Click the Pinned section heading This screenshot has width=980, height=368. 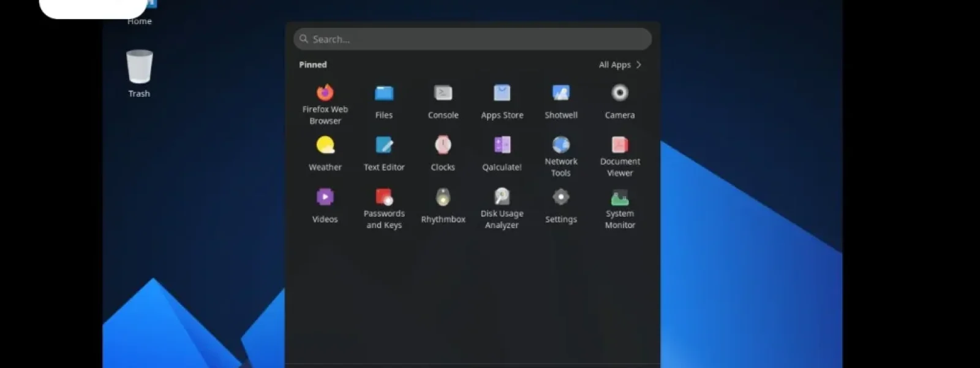coord(313,64)
